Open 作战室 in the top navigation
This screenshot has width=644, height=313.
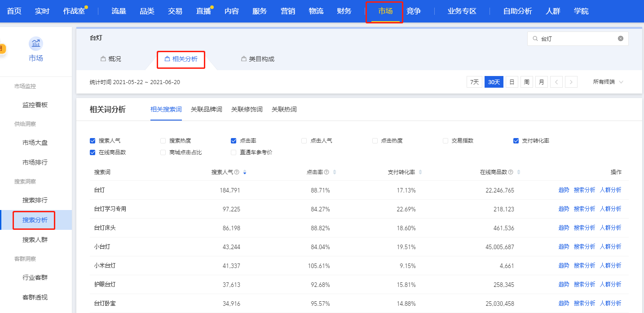(74, 11)
